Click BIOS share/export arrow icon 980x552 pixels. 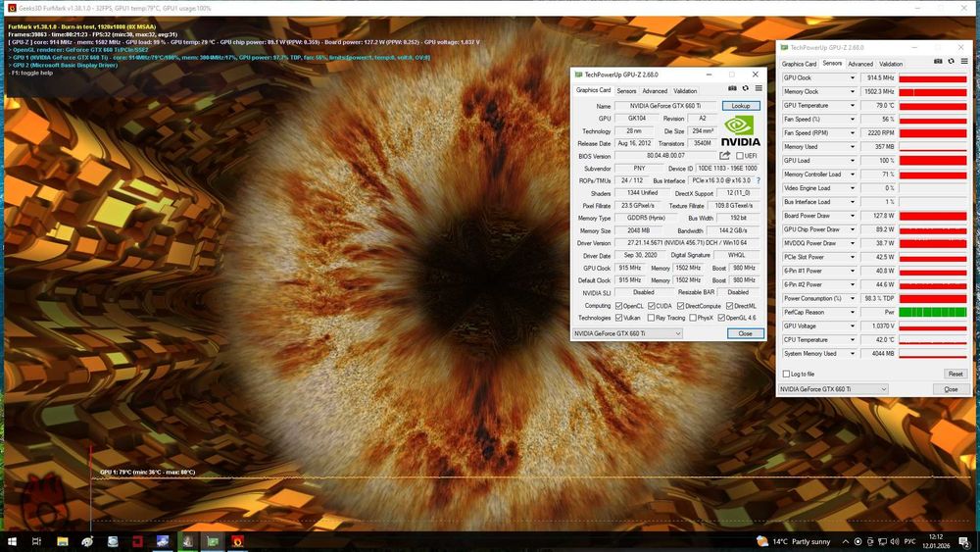coord(724,156)
